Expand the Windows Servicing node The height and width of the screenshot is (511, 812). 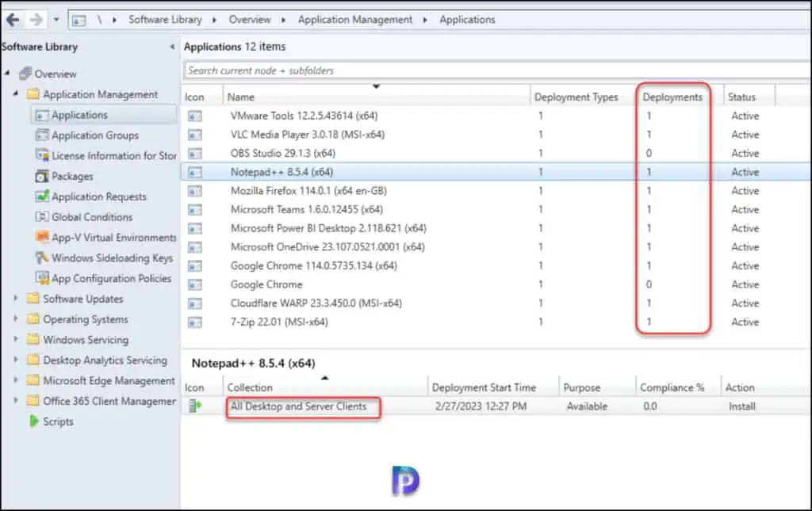point(16,339)
